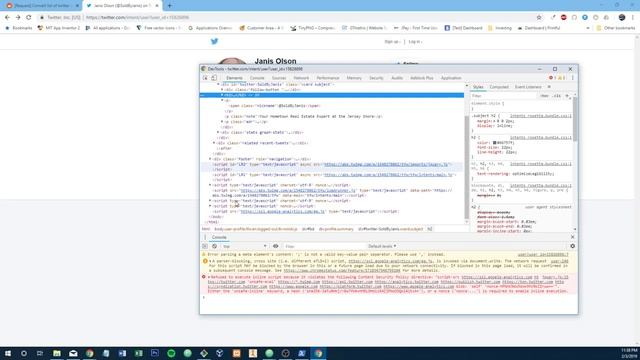640x360 pixels.
Task: Open Console settings gear icon
Action: [x=572, y=246]
